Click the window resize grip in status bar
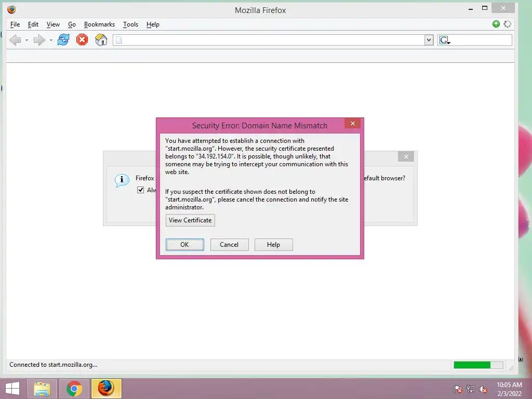Screen dimensions: 532x399 (511, 367)
